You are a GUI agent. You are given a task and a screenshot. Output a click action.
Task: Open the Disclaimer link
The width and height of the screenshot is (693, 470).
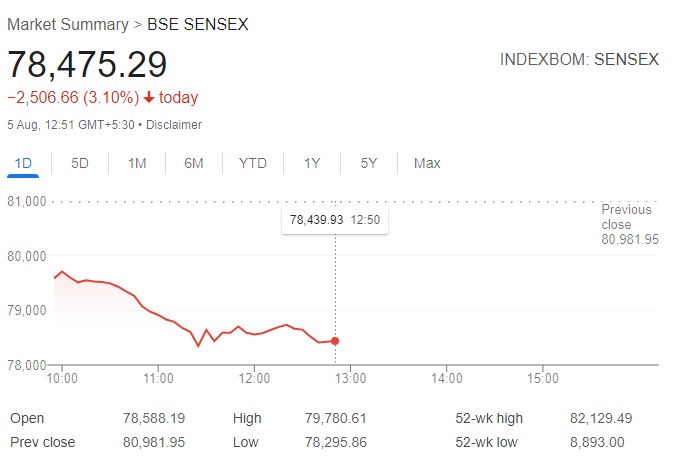174,125
